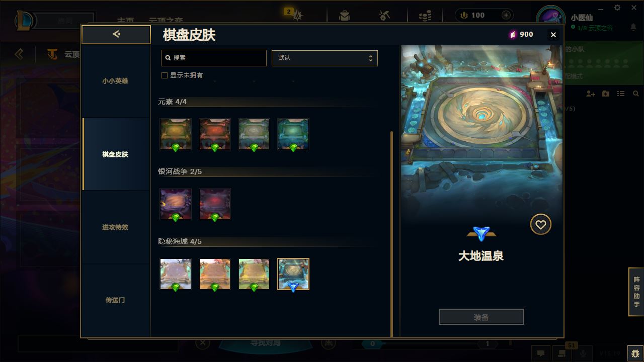644x362 pixels.
Task: Favorite 大地温泉 with the heart icon
Action: (541, 225)
